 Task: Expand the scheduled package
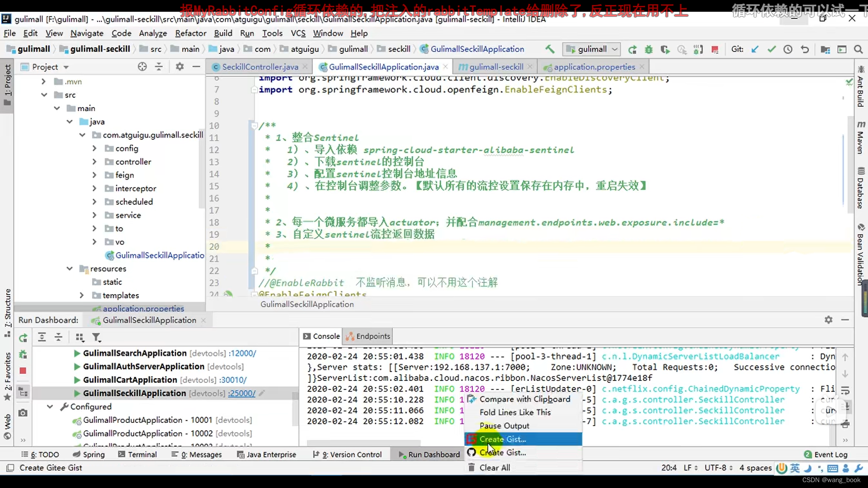pyautogui.click(x=94, y=202)
